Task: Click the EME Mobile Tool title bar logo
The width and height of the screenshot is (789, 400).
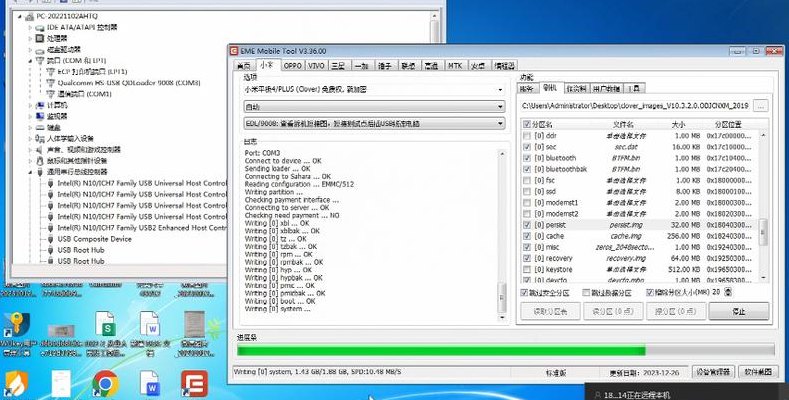Action: pyautogui.click(x=234, y=51)
